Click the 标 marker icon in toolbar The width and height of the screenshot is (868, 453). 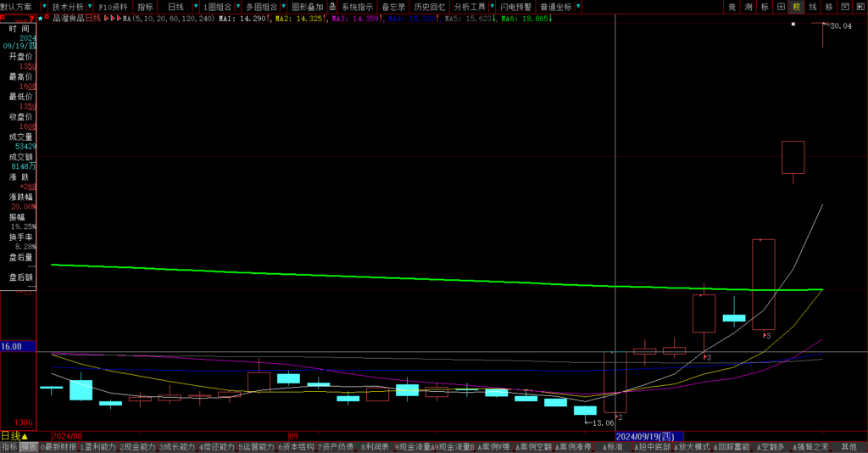[x=764, y=7]
